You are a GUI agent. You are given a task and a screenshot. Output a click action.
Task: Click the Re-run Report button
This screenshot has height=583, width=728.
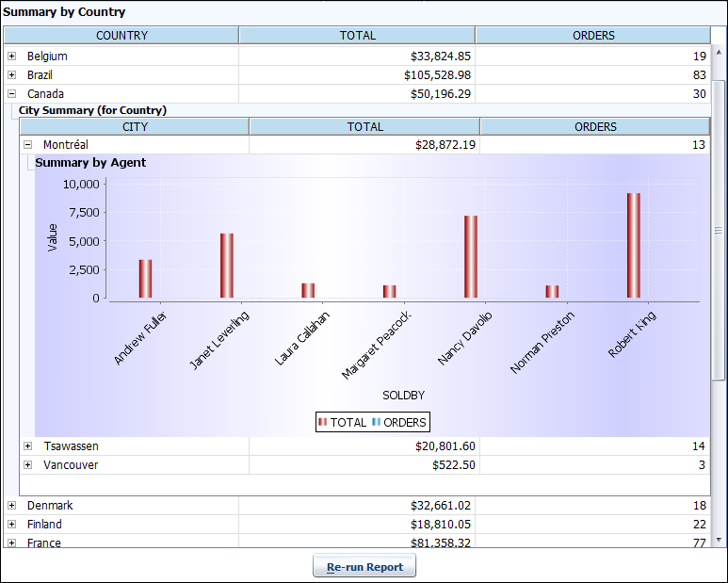click(364, 567)
